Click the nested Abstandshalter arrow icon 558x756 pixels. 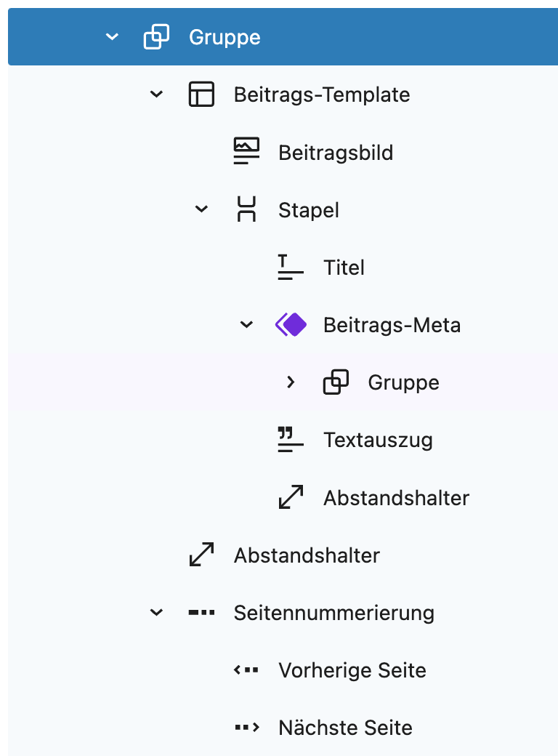[x=291, y=497]
